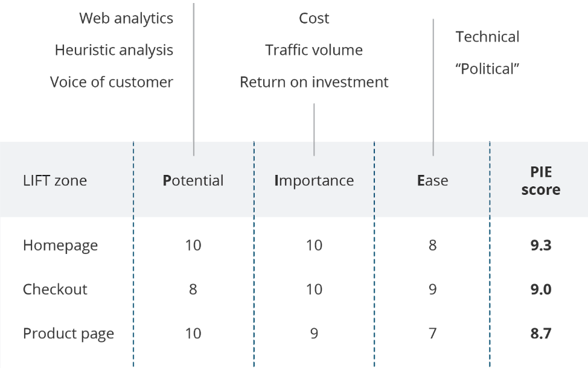Click the "Web analytics" label

point(126,19)
